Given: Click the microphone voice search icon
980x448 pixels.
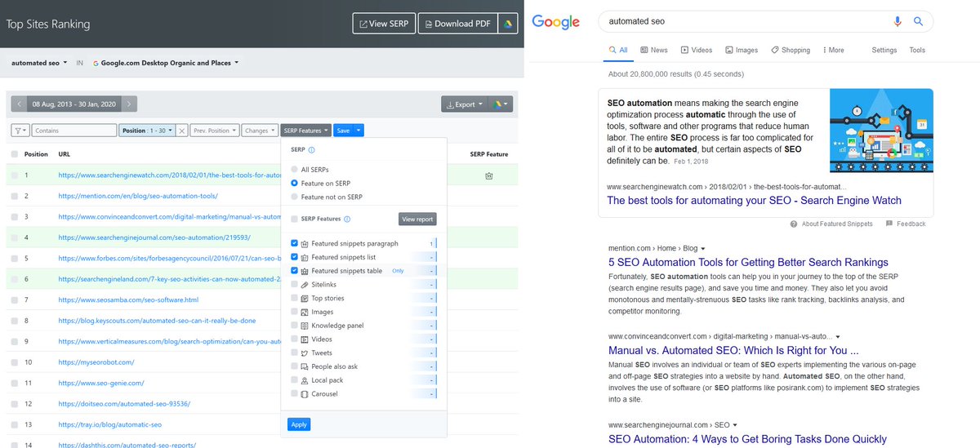Looking at the screenshot, I should [x=898, y=22].
